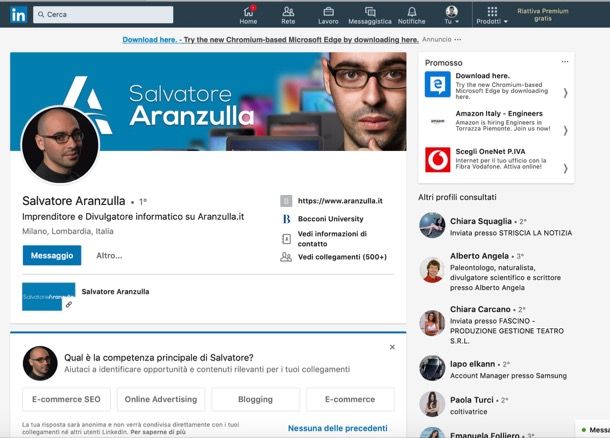Viewport: 610px width, 438px height.
Task: Click the small avatar in the skills question
Action: (40, 363)
